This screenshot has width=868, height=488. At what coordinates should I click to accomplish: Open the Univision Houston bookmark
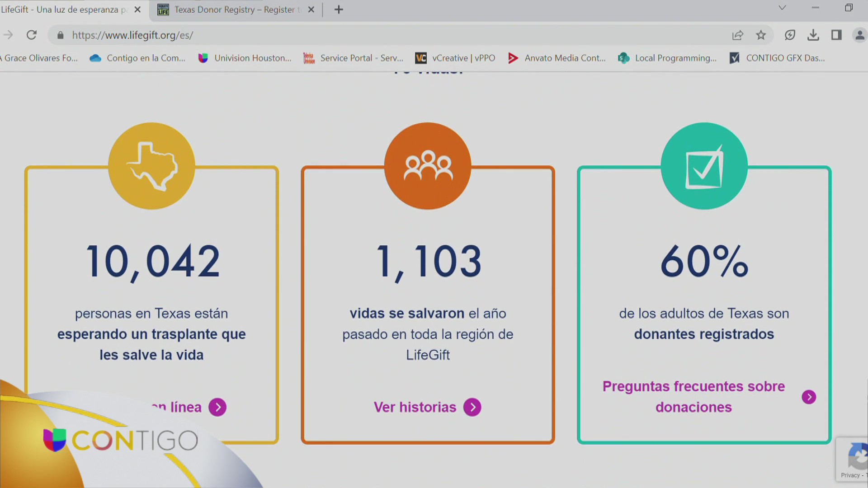[x=245, y=58]
